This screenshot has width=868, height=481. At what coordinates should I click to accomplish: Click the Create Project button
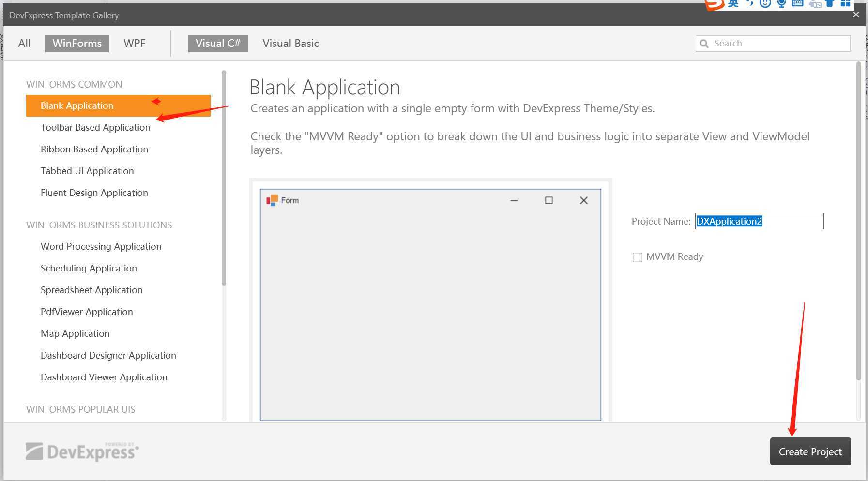[810, 451]
